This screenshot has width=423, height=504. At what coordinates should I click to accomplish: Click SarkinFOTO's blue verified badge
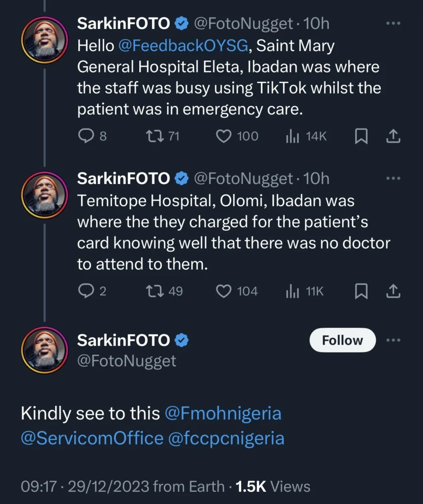[x=181, y=23]
